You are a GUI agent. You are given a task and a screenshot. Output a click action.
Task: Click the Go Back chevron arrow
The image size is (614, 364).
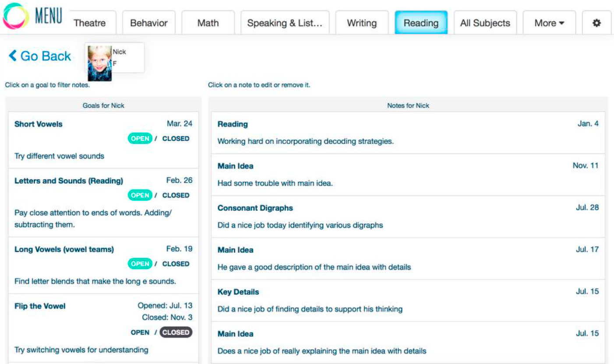click(x=13, y=56)
